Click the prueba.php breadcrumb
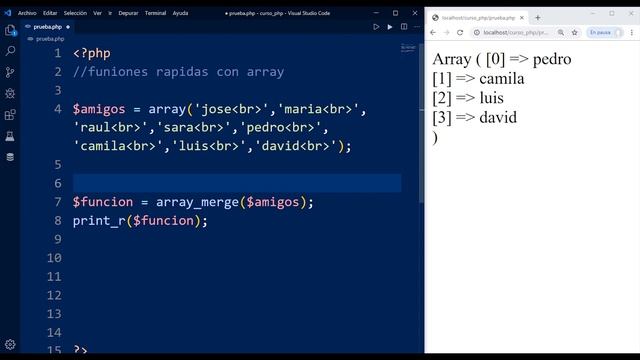The image size is (640, 360). point(50,39)
